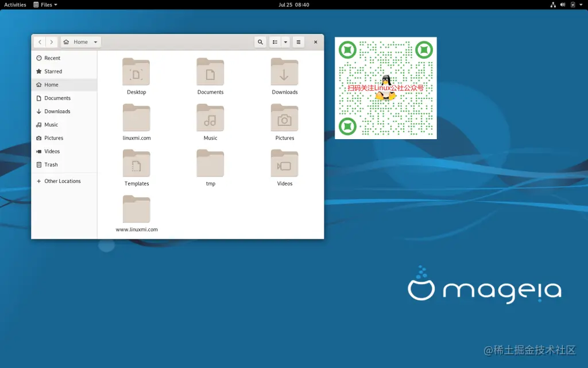Click Other Locations in the sidebar
The image size is (588, 368).
coord(64,181)
